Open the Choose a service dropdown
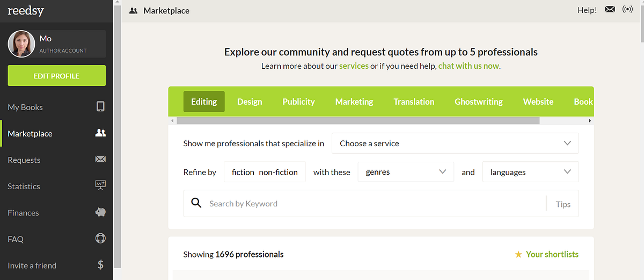644x280 pixels. click(x=455, y=143)
